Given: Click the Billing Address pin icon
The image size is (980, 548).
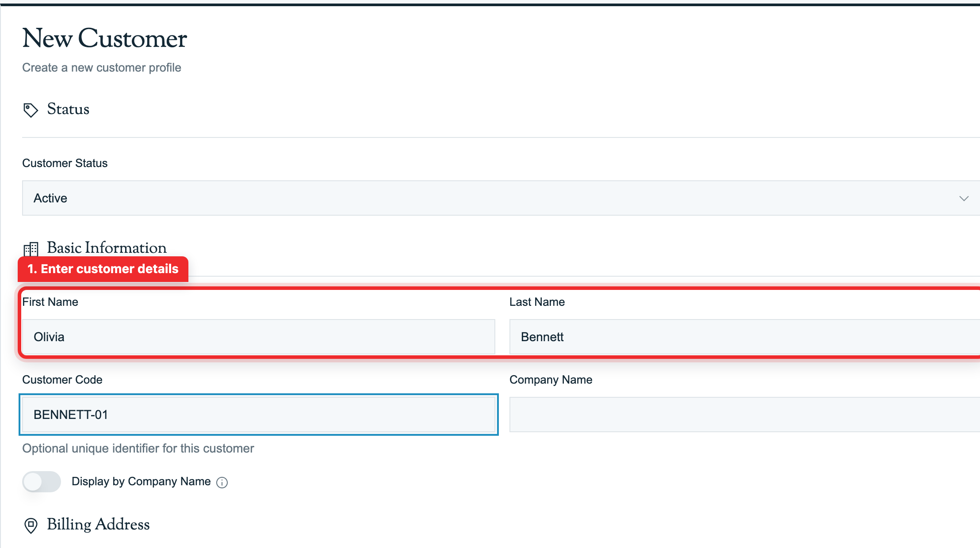Looking at the screenshot, I should pos(31,525).
